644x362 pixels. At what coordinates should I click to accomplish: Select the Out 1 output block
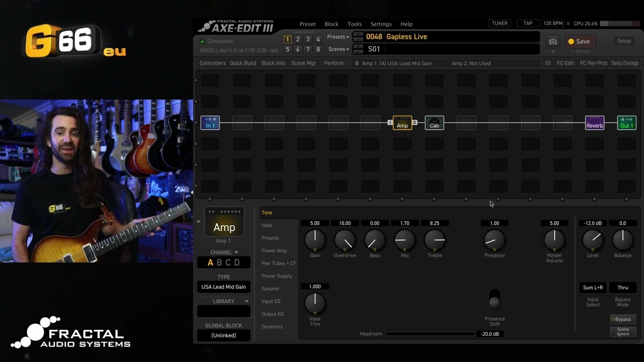(627, 123)
